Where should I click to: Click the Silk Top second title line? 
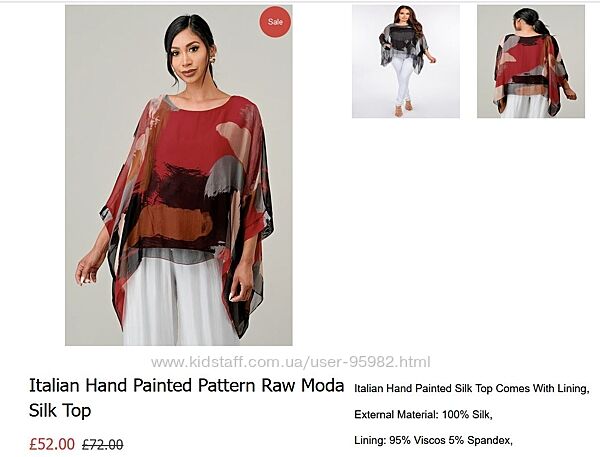coord(60,411)
